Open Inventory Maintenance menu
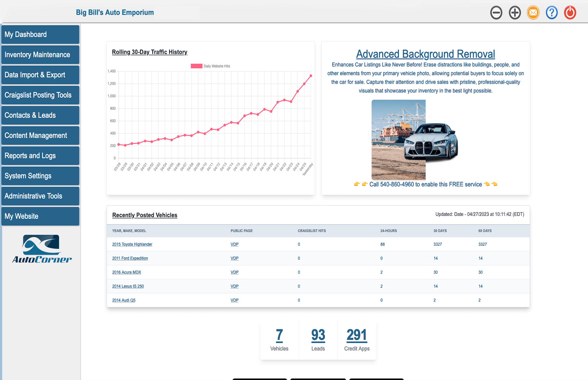Image resolution: width=588 pixels, height=380 pixels. pyautogui.click(x=40, y=55)
